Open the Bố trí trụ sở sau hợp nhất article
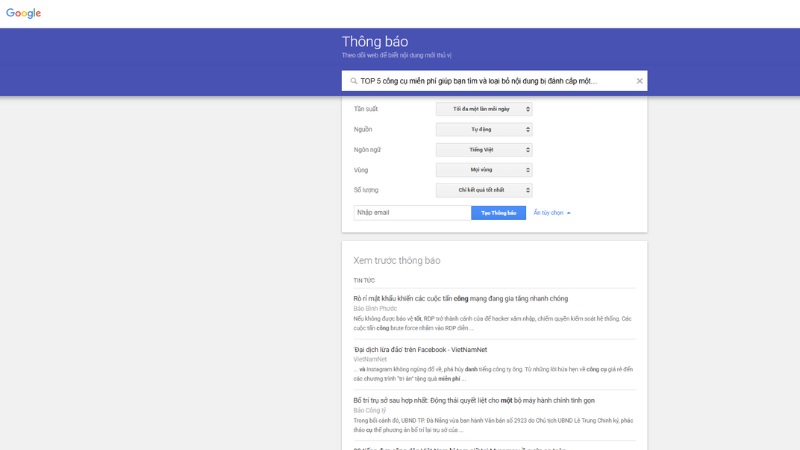 click(x=474, y=401)
